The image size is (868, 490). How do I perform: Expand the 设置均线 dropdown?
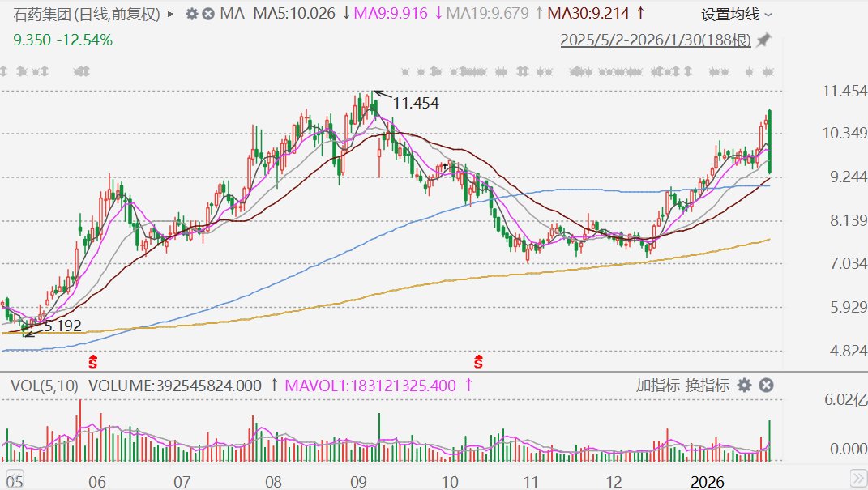tap(736, 14)
